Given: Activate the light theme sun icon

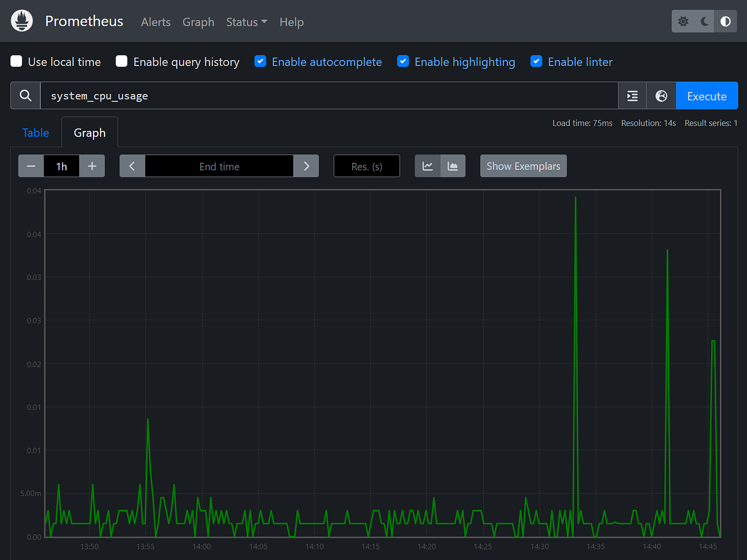Looking at the screenshot, I should point(683,21).
